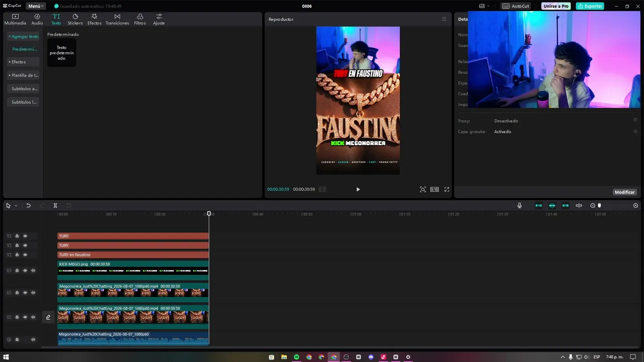Open fullscreen preview of the player
Screen dimensions: 644x362
tap(446, 190)
